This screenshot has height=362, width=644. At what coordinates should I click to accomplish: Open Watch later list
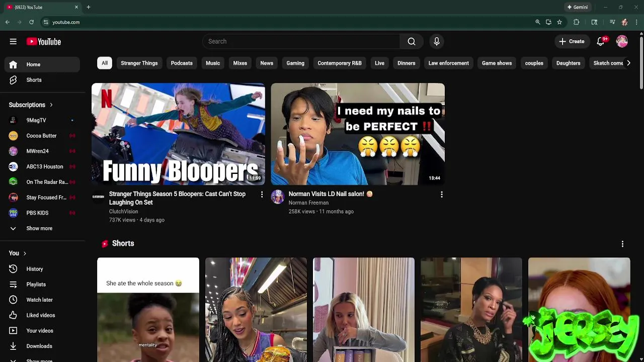(42, 300)
